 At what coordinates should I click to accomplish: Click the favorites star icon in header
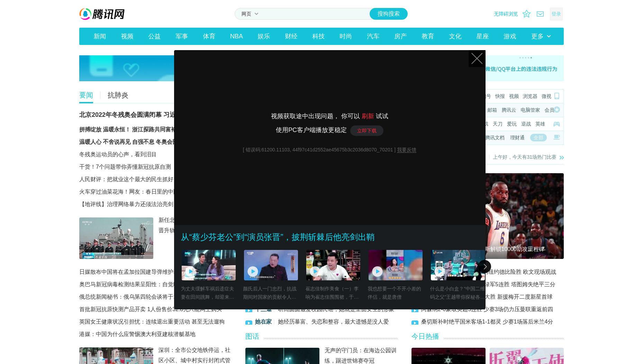pyautogui.click(x=526, y=14)
